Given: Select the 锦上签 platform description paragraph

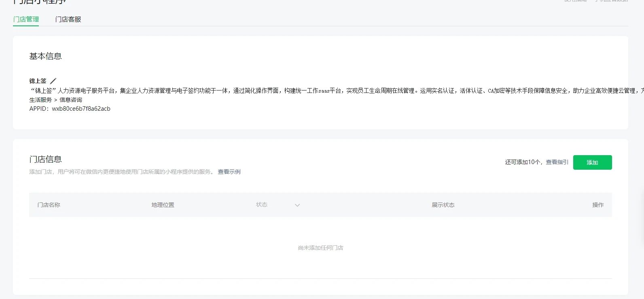Looking at the screenshot, I should point(337,91).
